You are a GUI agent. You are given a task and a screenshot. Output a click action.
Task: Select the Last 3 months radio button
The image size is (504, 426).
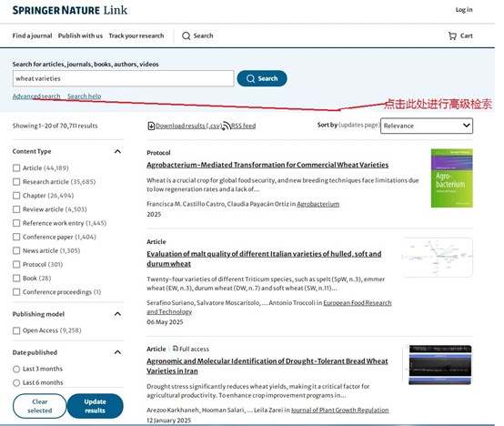click(x=16, y=369)
